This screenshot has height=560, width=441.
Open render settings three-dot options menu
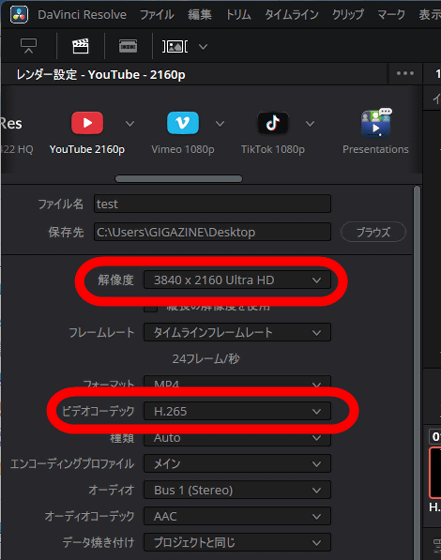pyautogui.click(x=405, y=74)
